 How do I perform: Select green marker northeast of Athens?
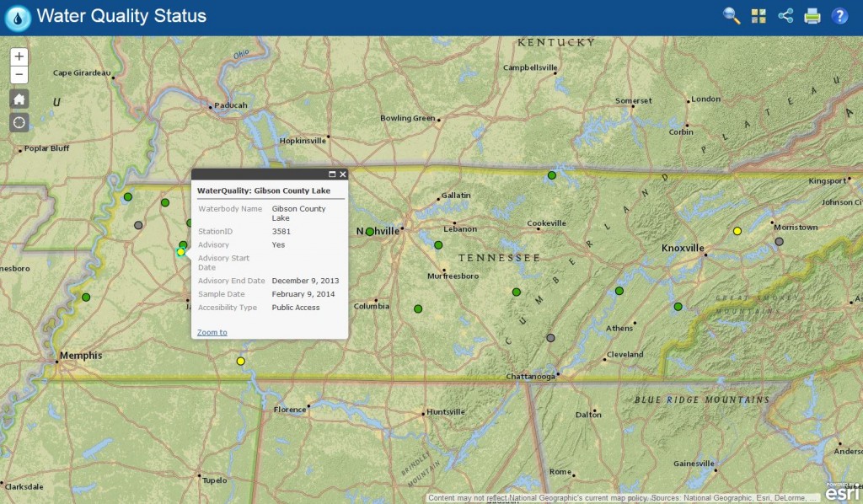point(619,291)
